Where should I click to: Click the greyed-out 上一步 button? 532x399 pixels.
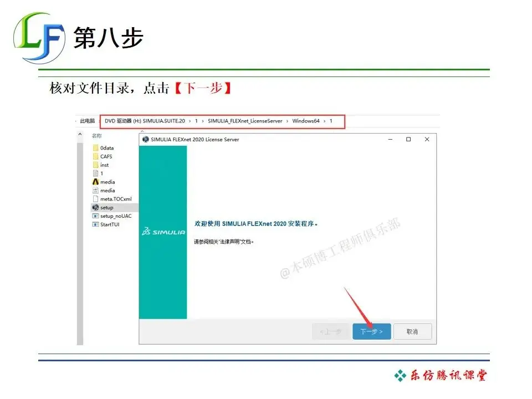click(331, 331)
